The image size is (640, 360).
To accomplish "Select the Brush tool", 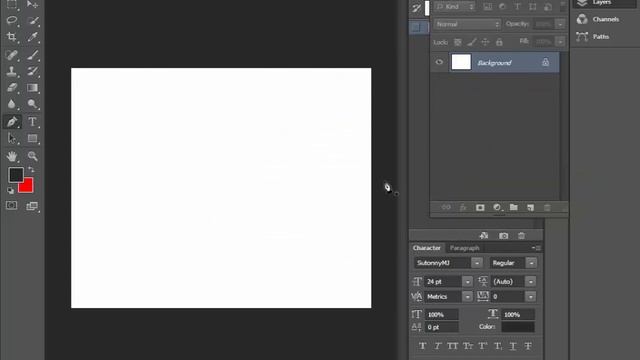I will coord(33,54).
